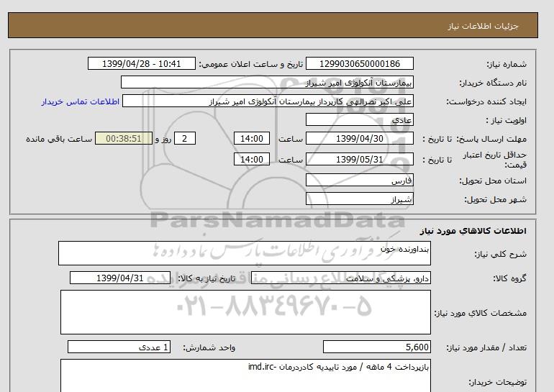Click general description box بنداورنده خون
The height and width of the screenshot is (392, 554).
point(245,253)
